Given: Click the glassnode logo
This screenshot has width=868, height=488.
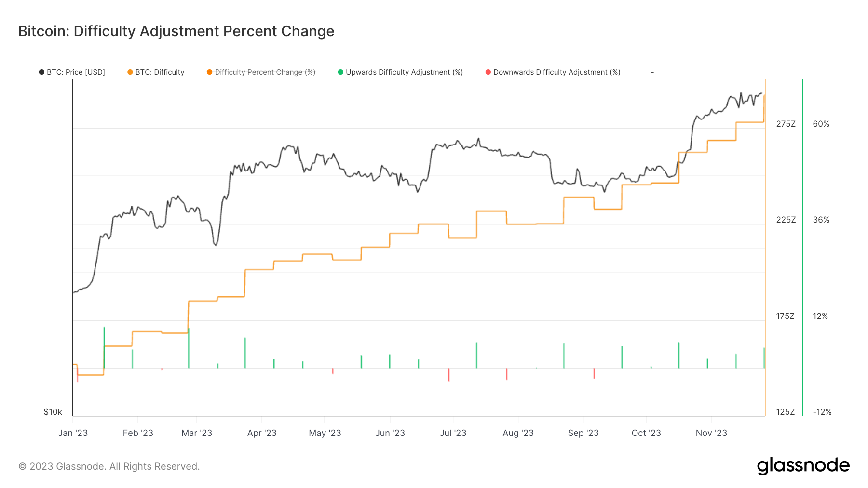Looking at the screenshot, I should (803, 466).
